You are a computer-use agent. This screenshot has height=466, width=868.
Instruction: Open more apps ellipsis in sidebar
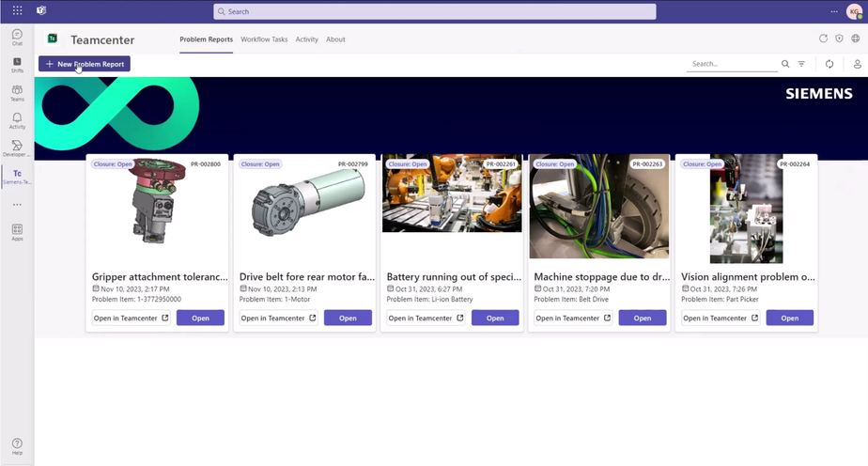pos(17,205)
